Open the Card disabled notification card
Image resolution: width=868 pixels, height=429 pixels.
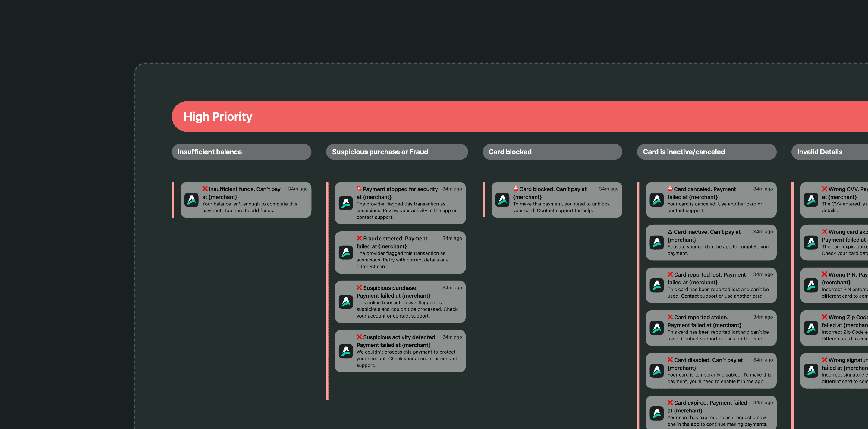point(711,371)
